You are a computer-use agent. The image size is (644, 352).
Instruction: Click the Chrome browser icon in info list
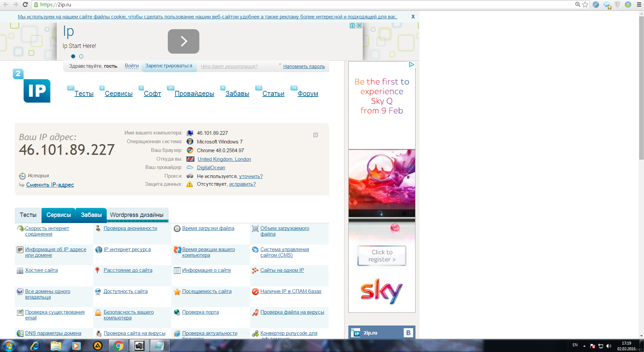click(x=190, y=150)
